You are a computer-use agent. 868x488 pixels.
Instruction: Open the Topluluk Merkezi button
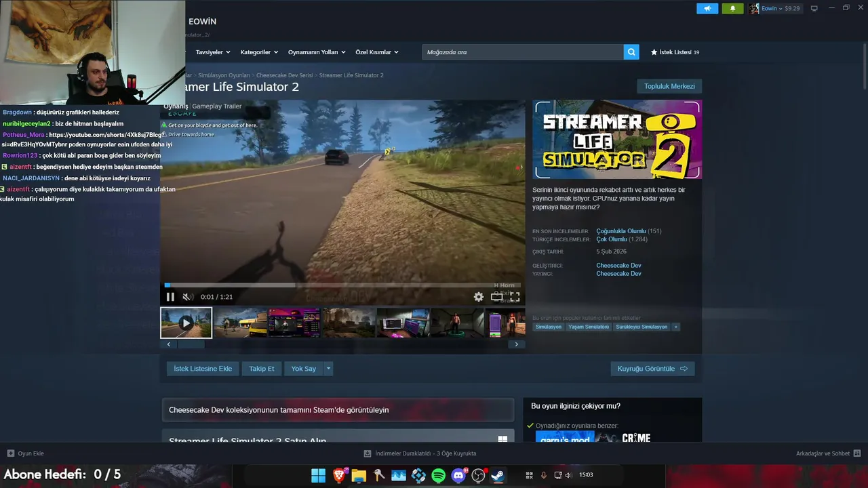coord(669,86)
